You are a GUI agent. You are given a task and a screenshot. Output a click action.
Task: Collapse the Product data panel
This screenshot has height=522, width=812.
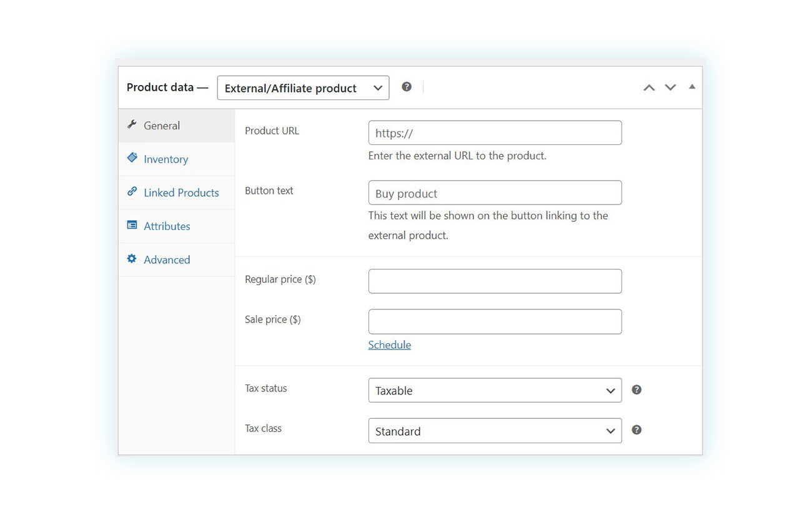tap(692, 87)
